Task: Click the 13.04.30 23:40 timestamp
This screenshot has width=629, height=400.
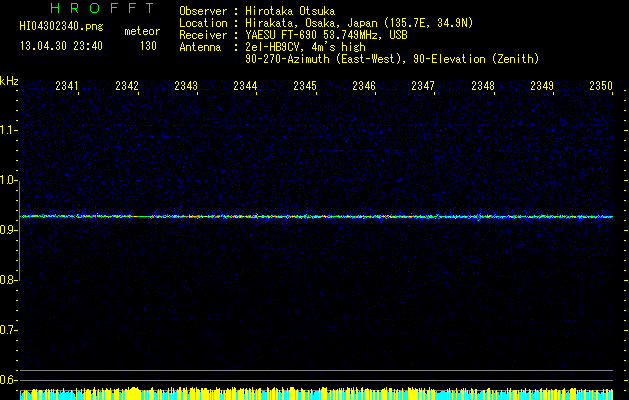Action: [x=61, y=46]
